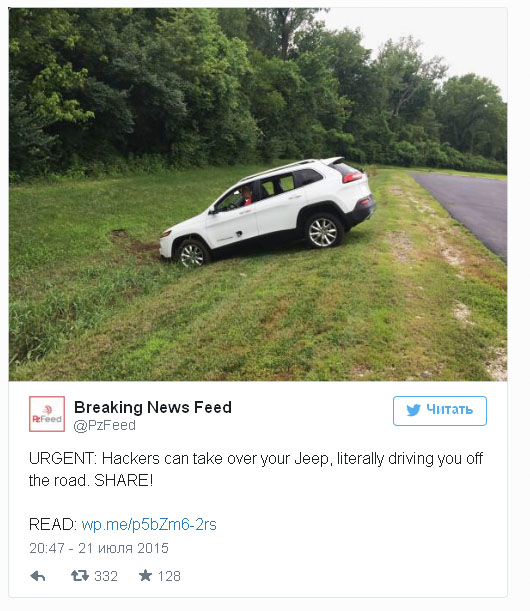Click the URGENT Hackers tweet text
Screen dimensions: 530x611
(256, 469)
